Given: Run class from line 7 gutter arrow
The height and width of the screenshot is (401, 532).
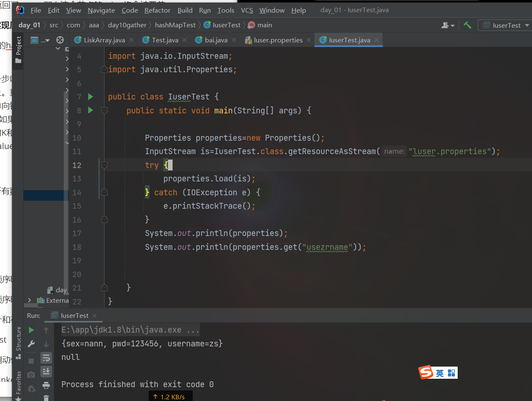Looking at the screenshot, I should click(90, 97).
